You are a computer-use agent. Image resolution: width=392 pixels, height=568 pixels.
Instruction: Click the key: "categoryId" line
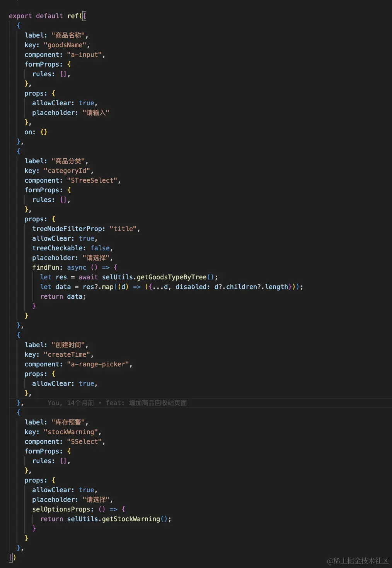click(x=59, y=171)
